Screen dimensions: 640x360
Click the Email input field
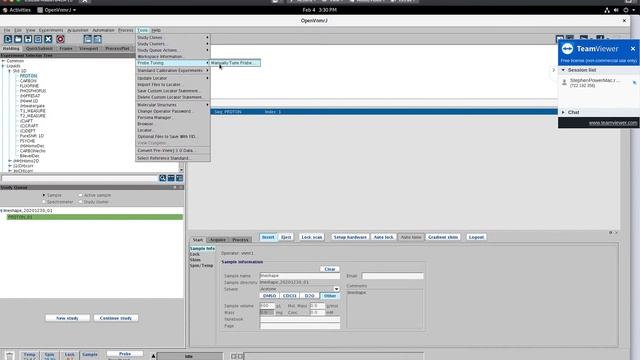[393, 276]
